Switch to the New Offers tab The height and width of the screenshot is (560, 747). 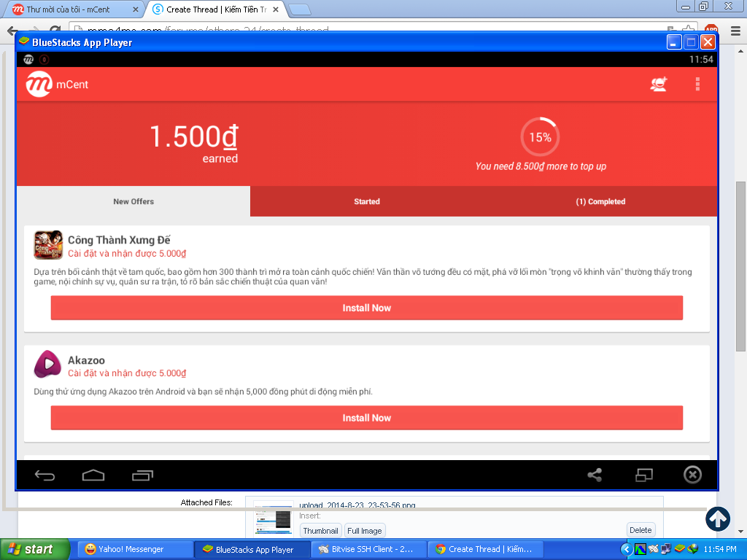(x=133, y=201)
